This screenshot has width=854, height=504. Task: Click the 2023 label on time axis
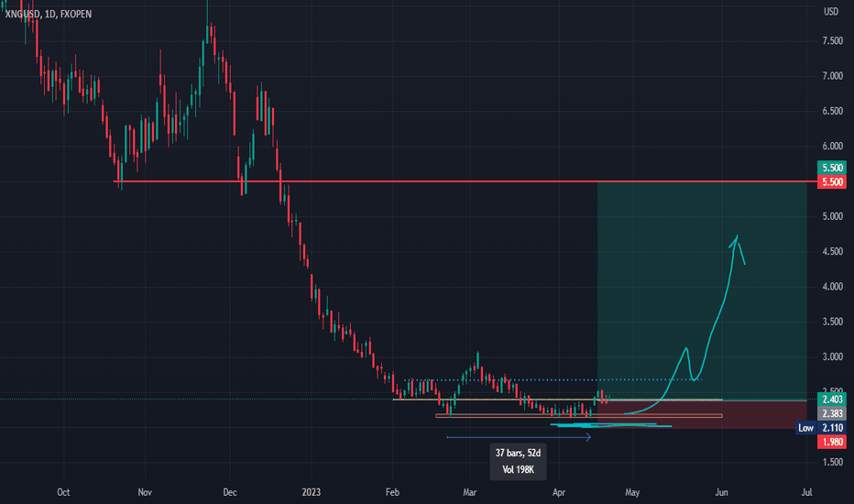point(311,493)
